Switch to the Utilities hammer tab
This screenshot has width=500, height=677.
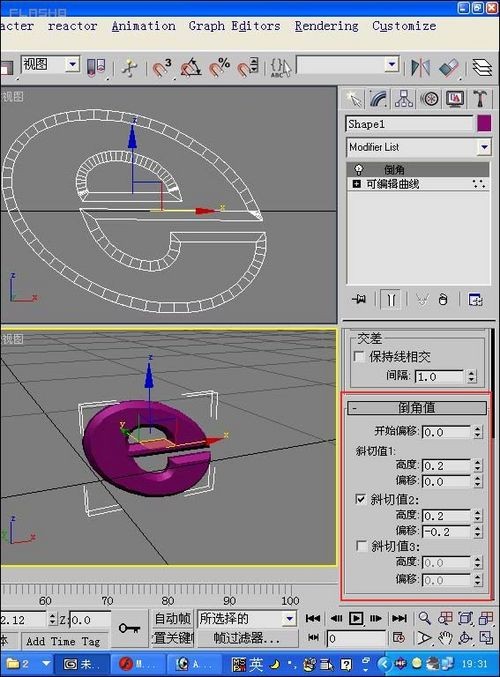480,99
